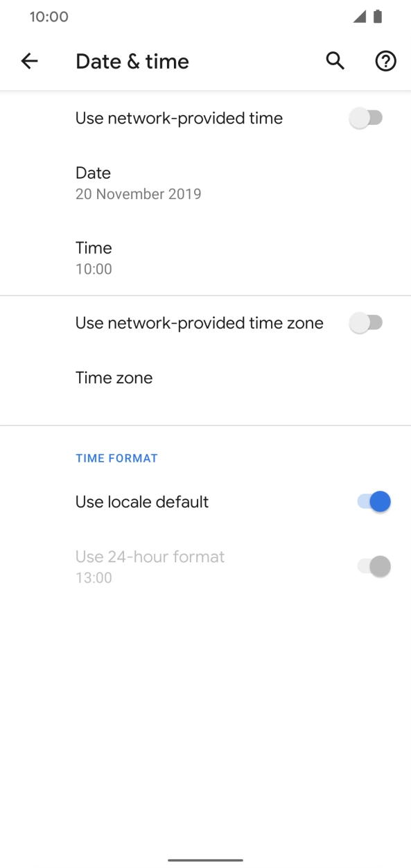Open the Time setting
This screenshot has height=868, width=411.
[205, 258]
